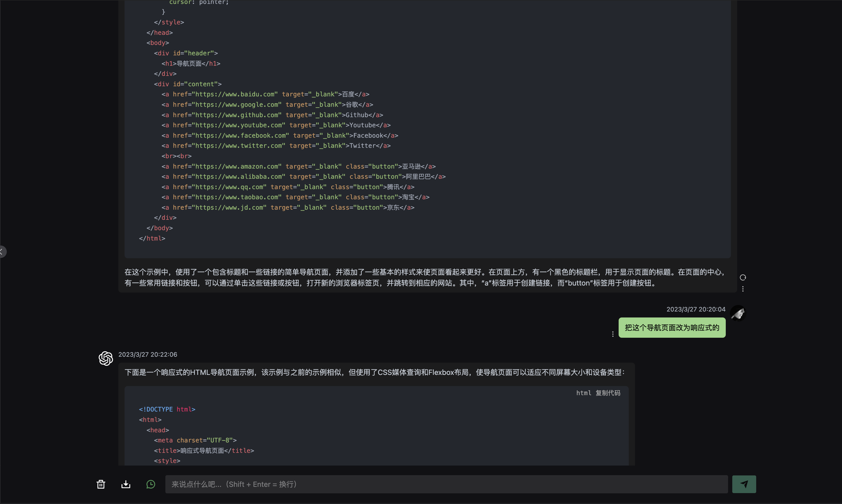
Task: Click the html language label on code block
Action: click(584, 393)
